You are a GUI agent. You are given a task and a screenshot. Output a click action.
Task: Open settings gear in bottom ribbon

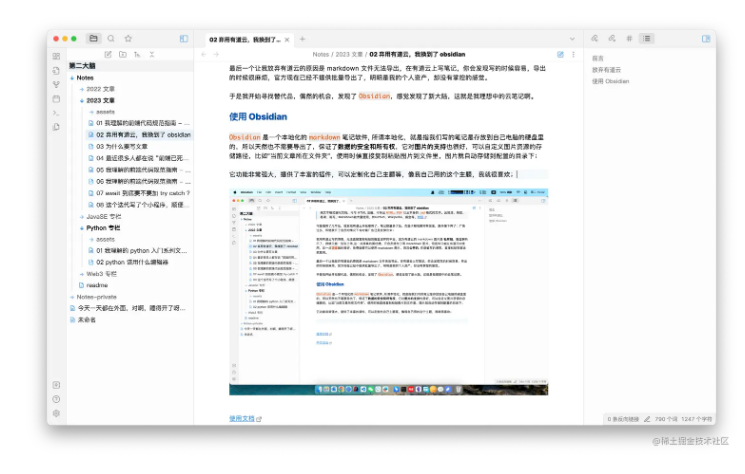point(57,413)
